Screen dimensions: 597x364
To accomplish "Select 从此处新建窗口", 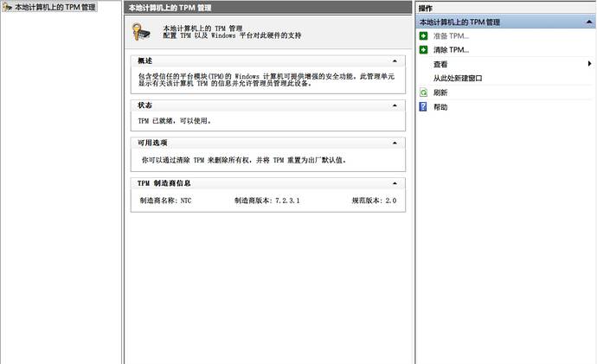I will pyautogui.click(x=458, y=79).
